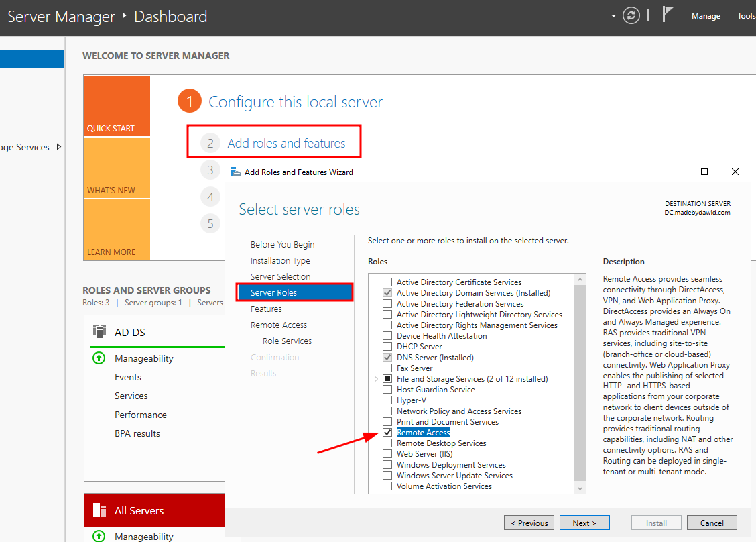Check the Device Health Attestation role
The image size is (756, 542).
coord(387,336)
